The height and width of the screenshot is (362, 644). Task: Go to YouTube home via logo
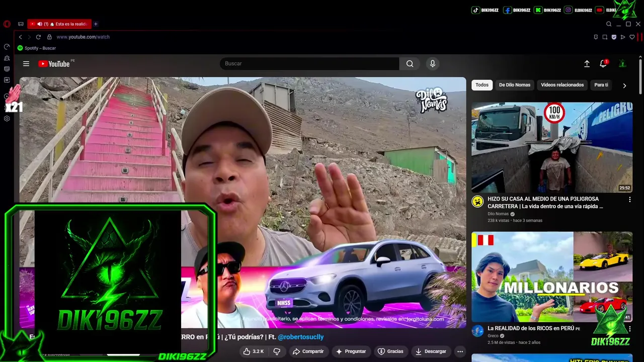pos(54,64)
